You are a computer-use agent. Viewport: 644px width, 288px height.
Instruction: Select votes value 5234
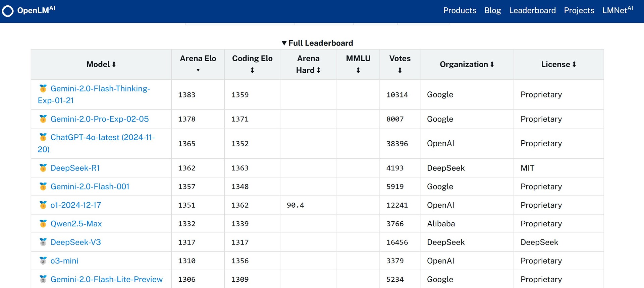(395, 280)
